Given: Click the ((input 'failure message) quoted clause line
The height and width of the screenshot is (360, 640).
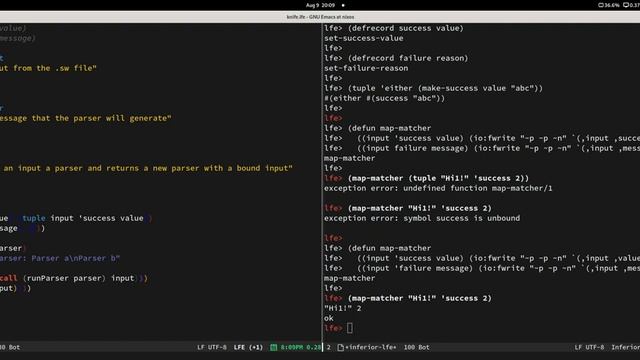Looking at the screenshot, I should coord(498,269).
